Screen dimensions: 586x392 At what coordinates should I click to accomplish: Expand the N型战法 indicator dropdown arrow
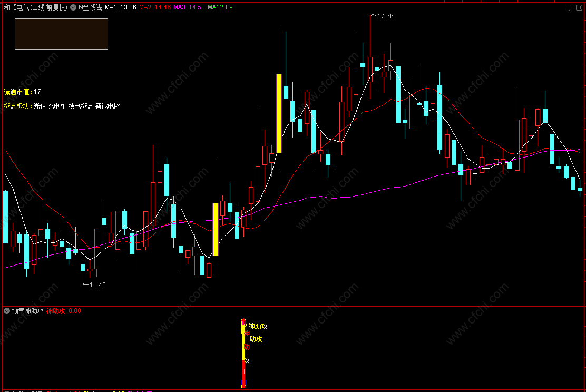click(x=73, y=7)
